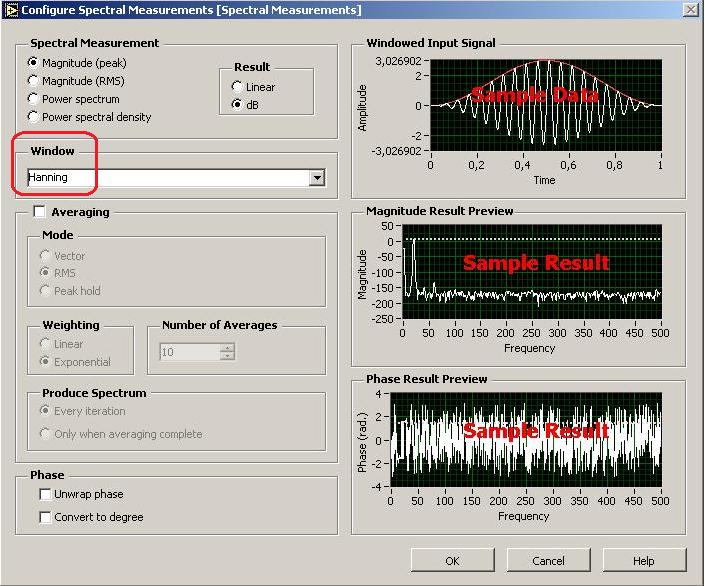Click the Cancel button
705x586 pixels.
[548, 561]
